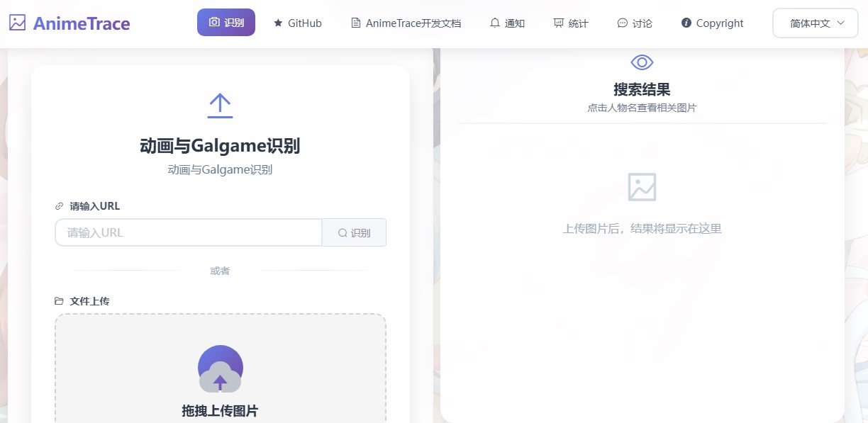Click the info icon beside Copyright
The image size is (868, 423).
tap(686, 23)
